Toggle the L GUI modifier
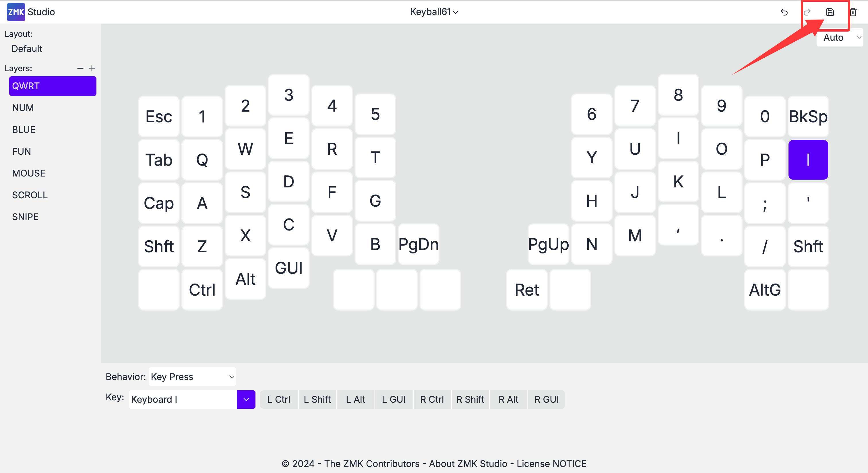868x473 pixels. pyautogui.click(x=393, y=399)
